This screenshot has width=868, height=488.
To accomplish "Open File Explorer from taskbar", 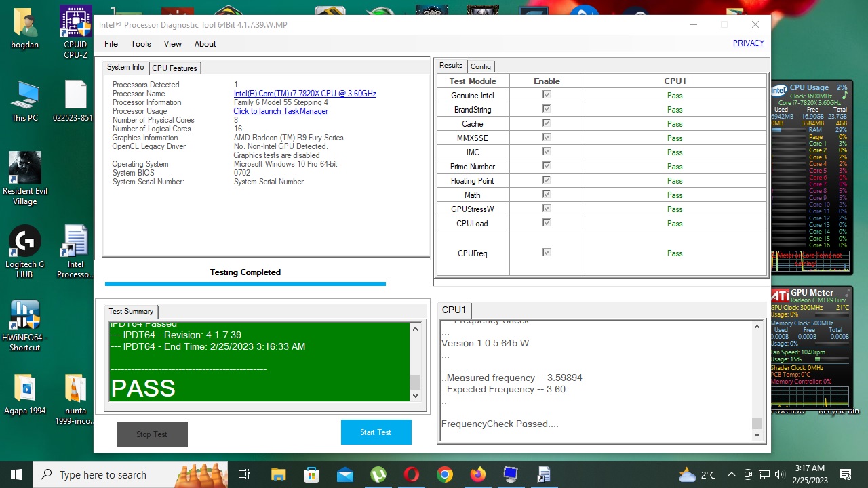I will pos(278,474).
